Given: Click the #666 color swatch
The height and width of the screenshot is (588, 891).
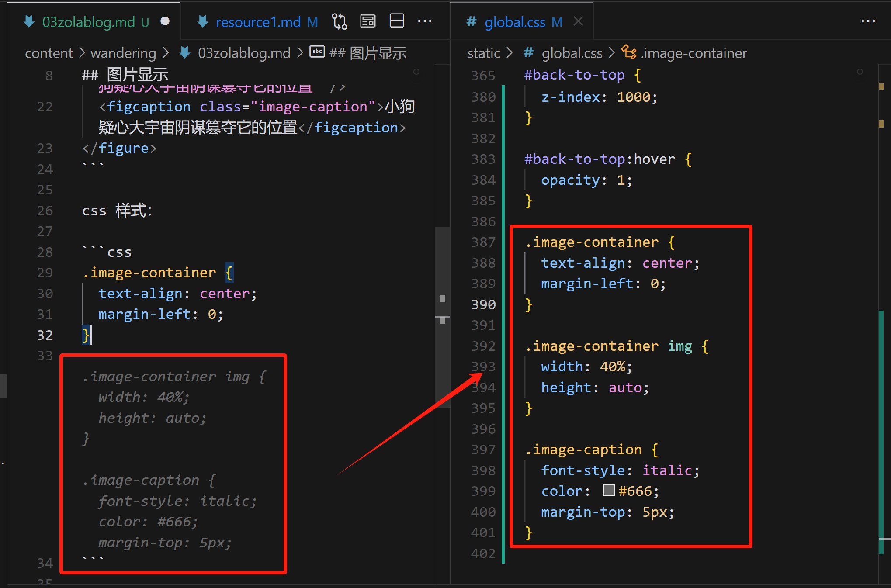Looking at the screenshot, I should tap(609, 490).
